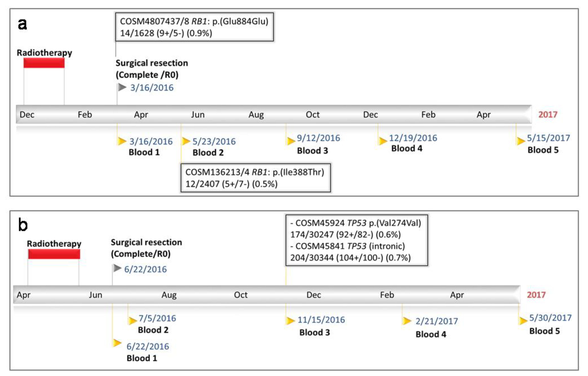588x376 pixels.
Task: Select the yellow arrow marker at 11/15/2016
Action: click(291, 320)
